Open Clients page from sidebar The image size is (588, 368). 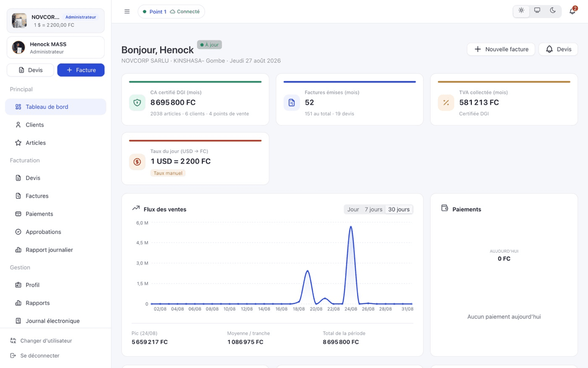coord(55,125)
